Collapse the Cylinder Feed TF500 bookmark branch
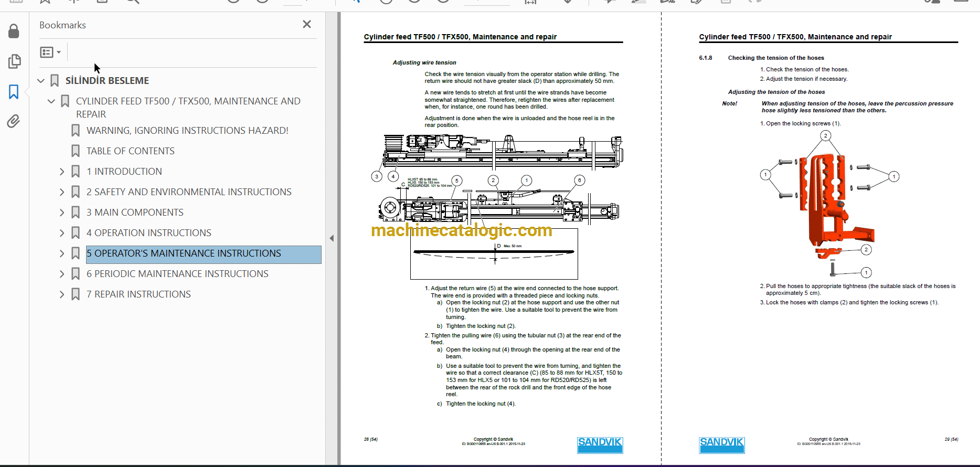Viewport: 980px width, 467px height. (x=51, y=101)
